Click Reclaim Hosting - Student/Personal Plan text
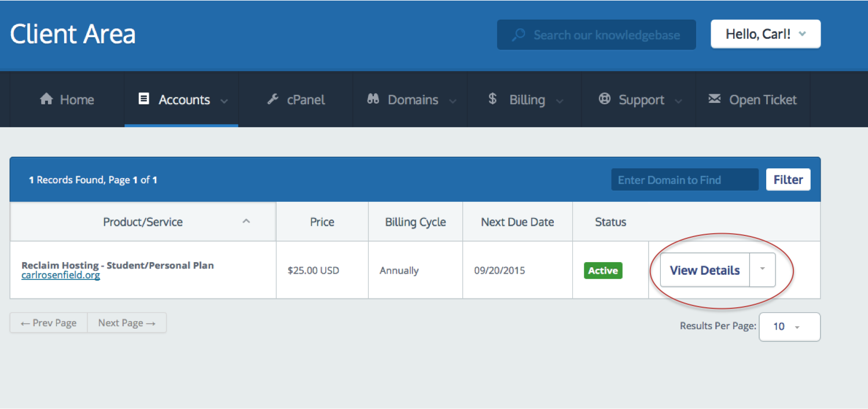Screen dimensions: 868x409 click(117, 265)
